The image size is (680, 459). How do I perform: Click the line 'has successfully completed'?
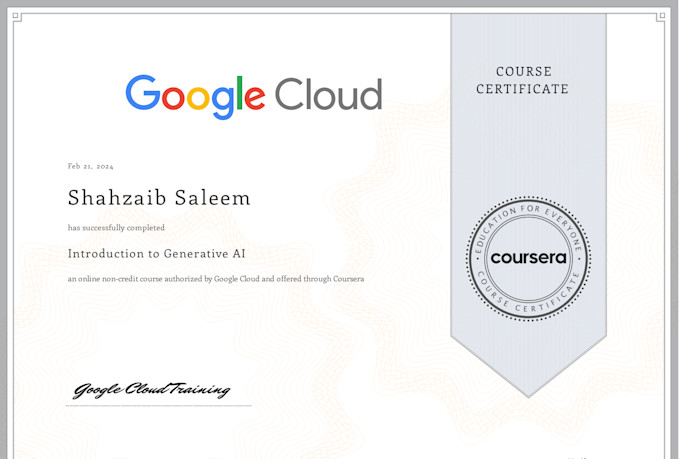click(x=116, y=228)
